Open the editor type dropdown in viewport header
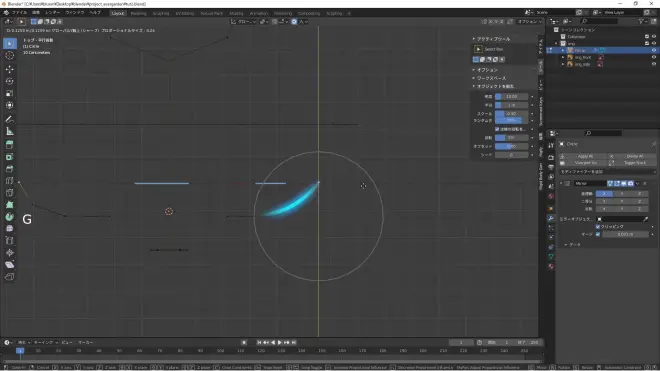The image size is (660, 371). (8, 21)
